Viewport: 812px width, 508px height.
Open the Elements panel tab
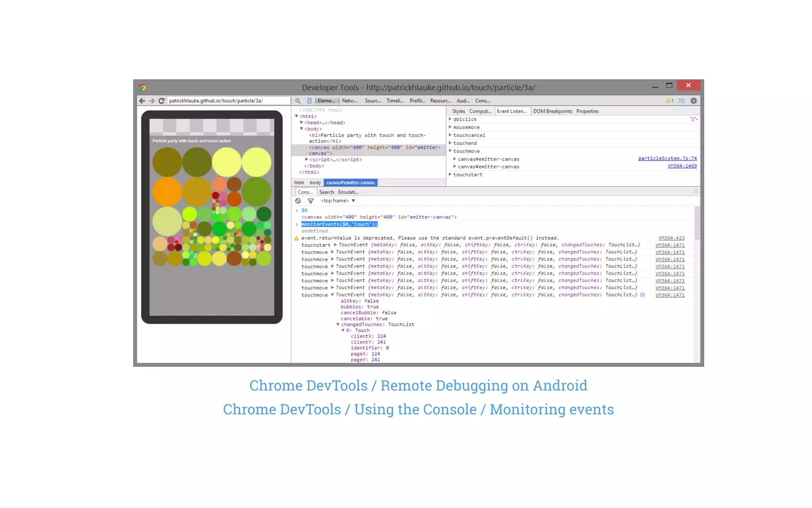pyautogui.click(x=326, y=101)
